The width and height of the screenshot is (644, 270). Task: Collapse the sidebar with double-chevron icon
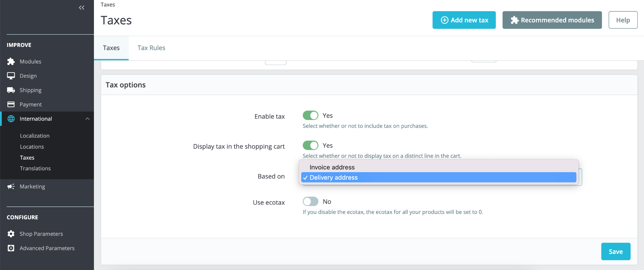(x=82, y=8)
